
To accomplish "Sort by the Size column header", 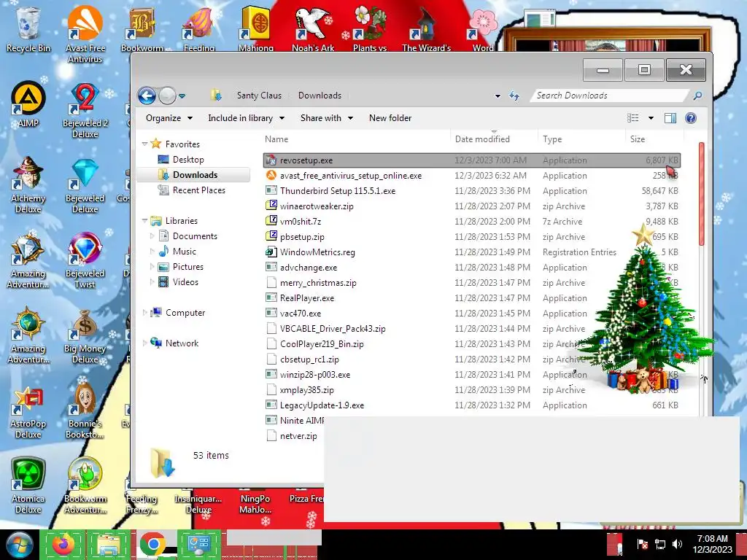I will [654, 139].
